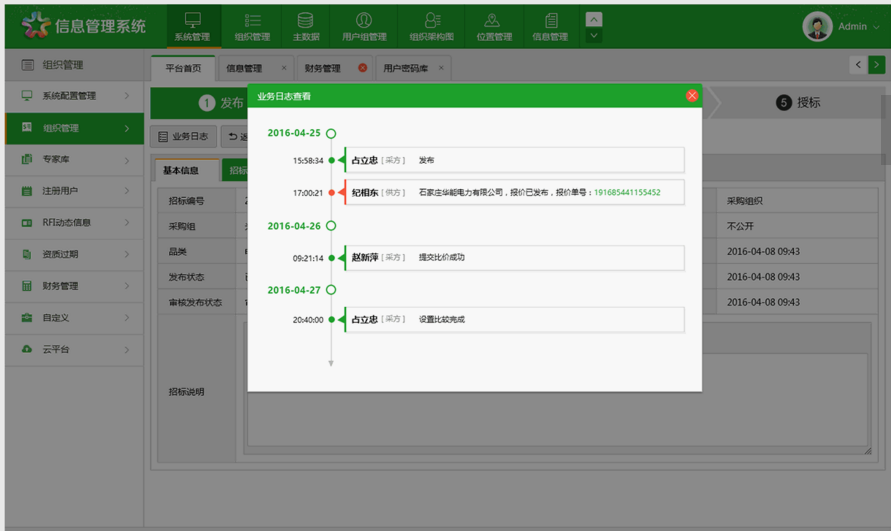Expand active 组织管理 sidebar chevron

click(x=127, y=128)
